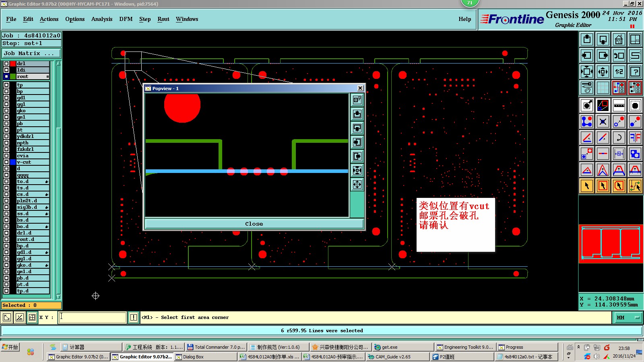The width and height of the screenshot is (644, 362).
Task: Open the File menu
Action: click(x=11, y=19)
